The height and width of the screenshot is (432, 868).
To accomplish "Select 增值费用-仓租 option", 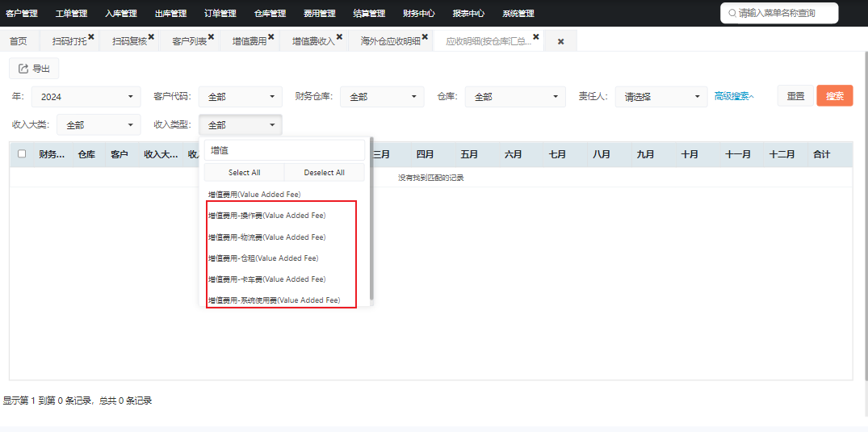I will (263, 258).
